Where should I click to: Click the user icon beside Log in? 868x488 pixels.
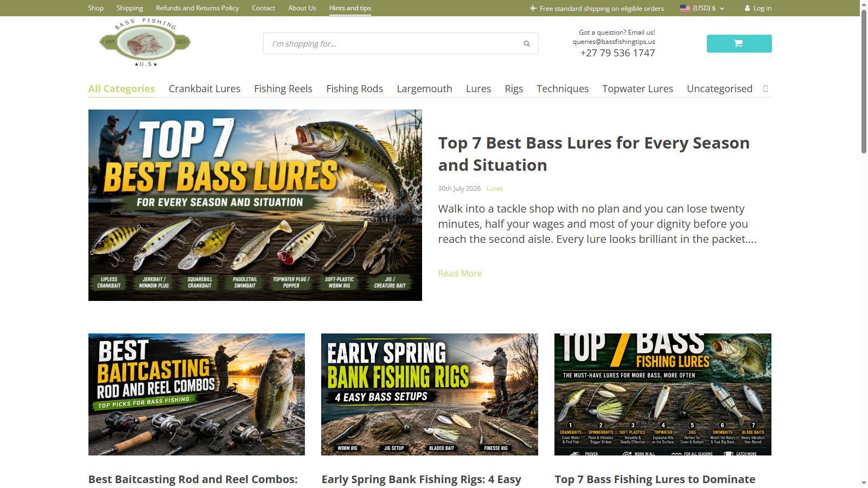[x=747, y=8]
